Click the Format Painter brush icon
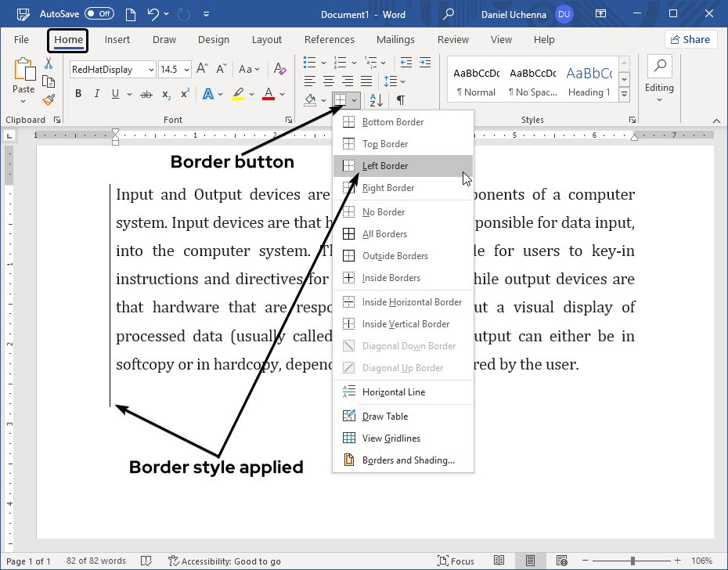Screen dimensions: 728x570 point(49,99)
